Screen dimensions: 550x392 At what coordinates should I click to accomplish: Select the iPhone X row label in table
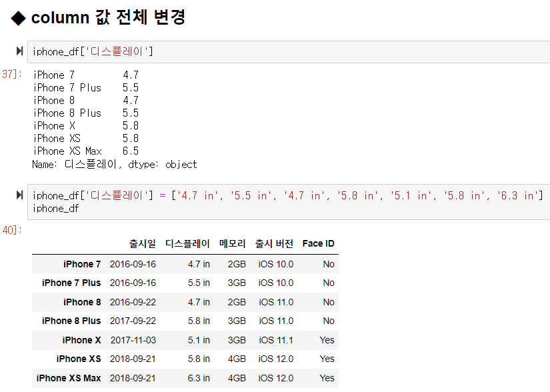(x=82, y=340)
